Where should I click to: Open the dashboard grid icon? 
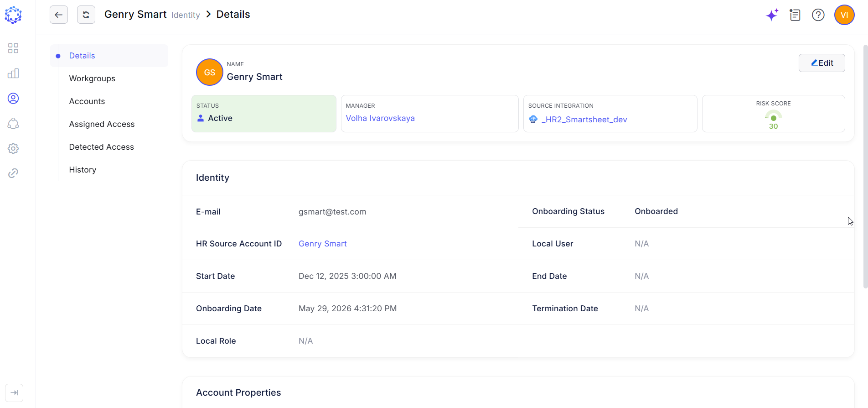pyautogui.click(x=13, y=48)
